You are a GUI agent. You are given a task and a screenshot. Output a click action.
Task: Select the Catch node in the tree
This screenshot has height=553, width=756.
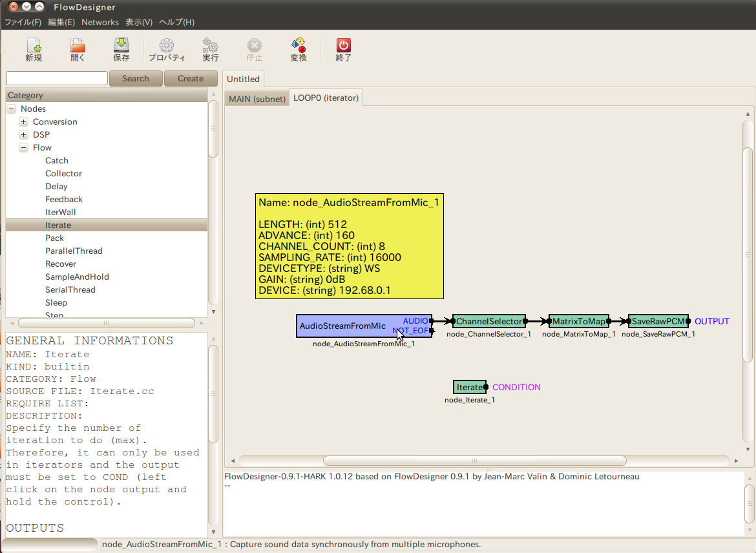[x=56, y=161]
